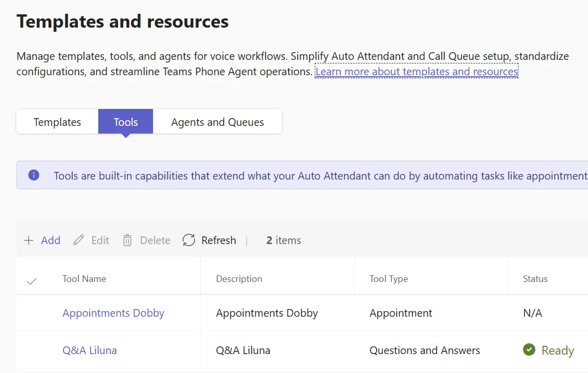Click the 2 items count label
Viewport: 588px width, 373px height.
284,240
